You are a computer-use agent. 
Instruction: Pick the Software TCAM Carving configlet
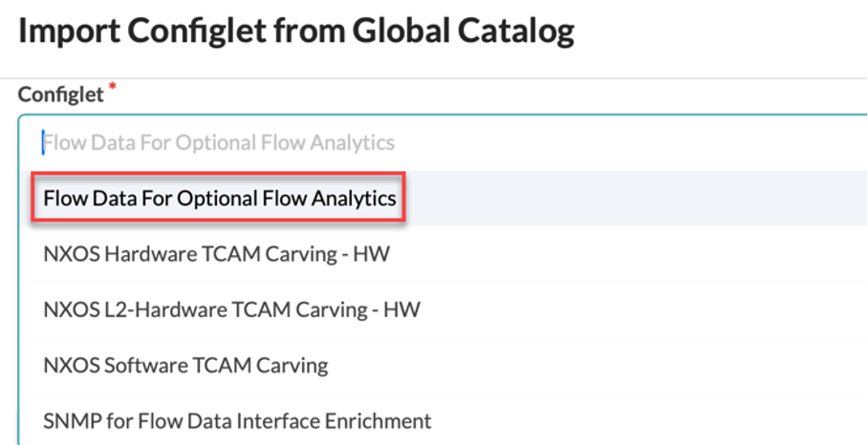[x=186, y=365]
